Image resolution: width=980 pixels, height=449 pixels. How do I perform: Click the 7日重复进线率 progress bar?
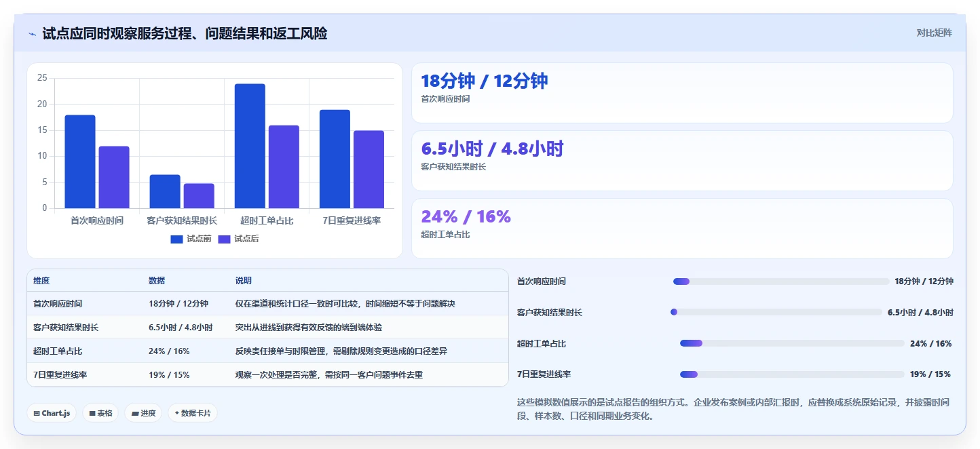pos(793,374)
